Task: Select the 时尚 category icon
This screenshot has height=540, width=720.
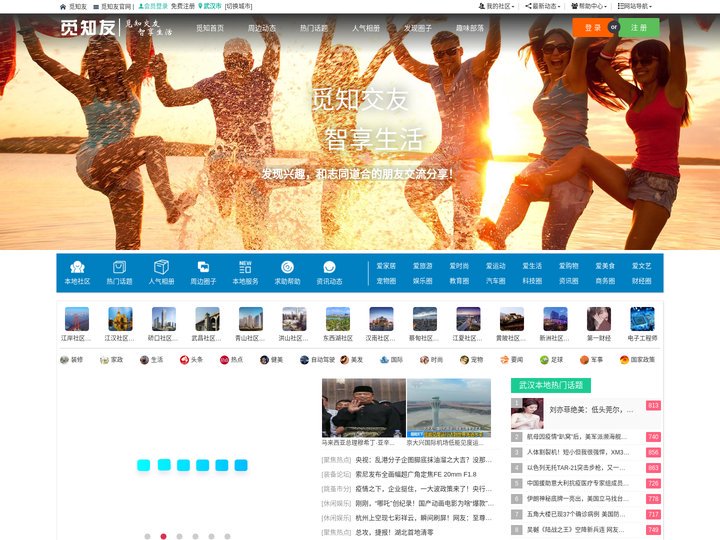Action: (424, 360)
